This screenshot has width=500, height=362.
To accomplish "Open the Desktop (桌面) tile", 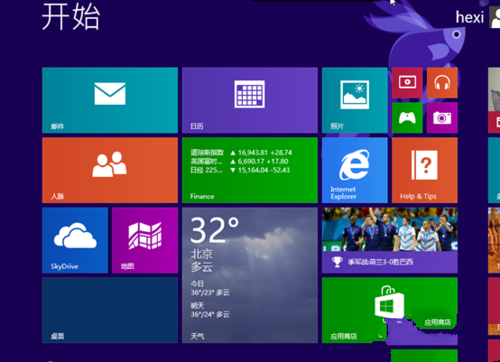I will click(110, 310).
